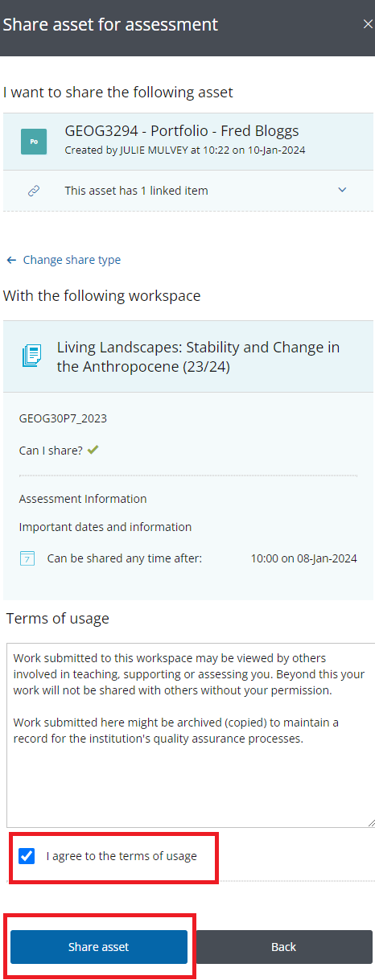Click the Living Landscapes workspace title
Viewport: 375px width, 980px height.
[x=198, y=356]
